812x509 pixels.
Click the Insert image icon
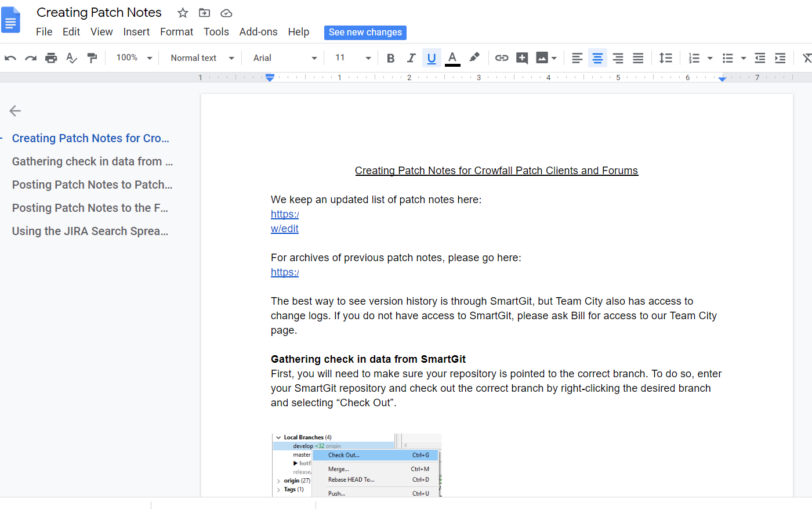point(542,57)
